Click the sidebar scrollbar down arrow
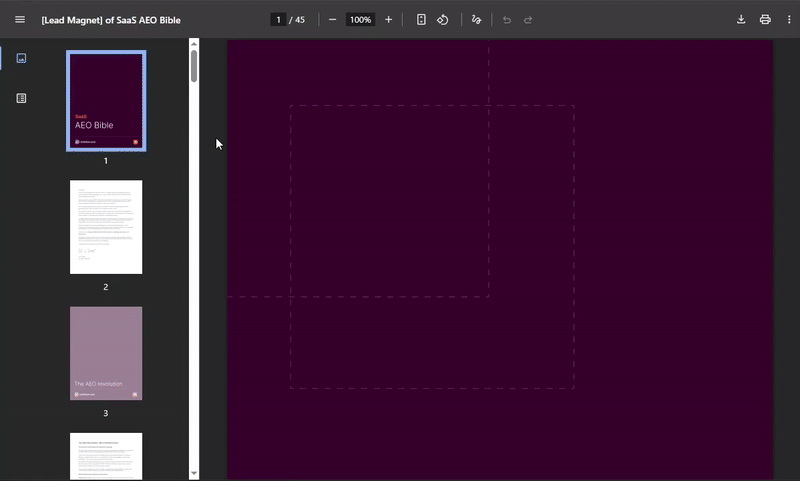800x481 pixels. (194, 473)
